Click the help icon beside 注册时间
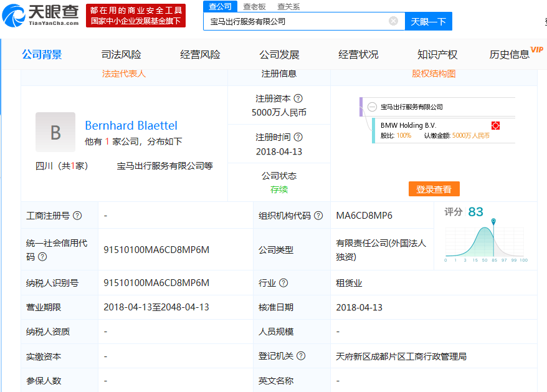This screenshot has height=392, width=547. (298, 137)
